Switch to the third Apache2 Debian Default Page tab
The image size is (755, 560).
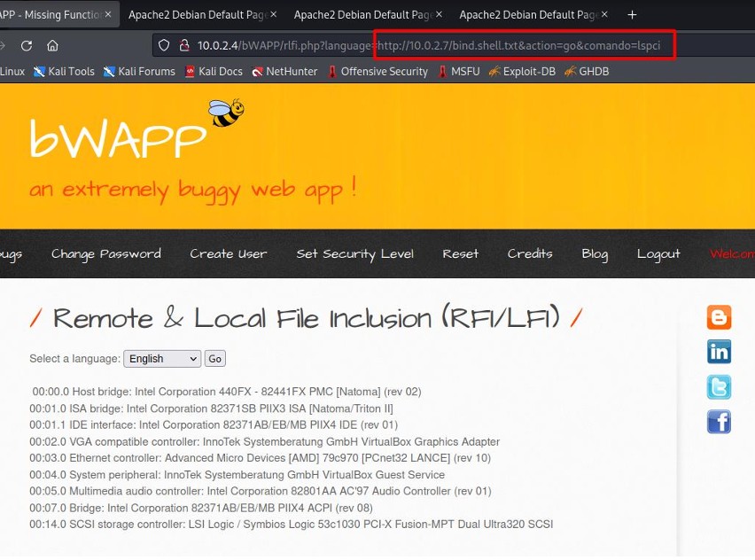coord(530,14)
